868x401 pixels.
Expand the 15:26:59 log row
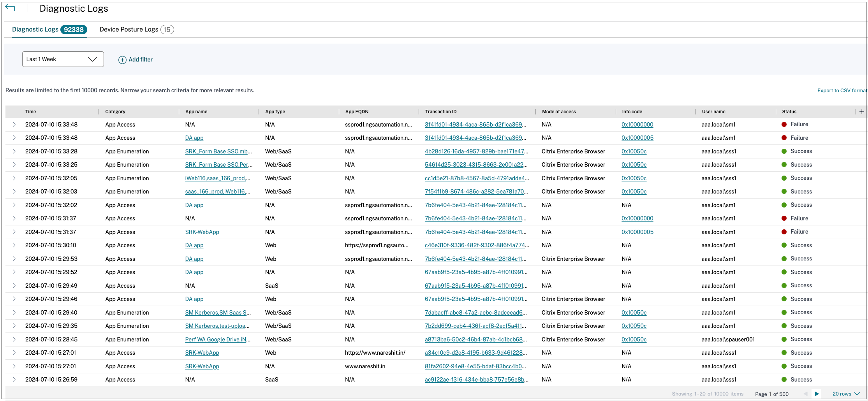coord(14,380)
